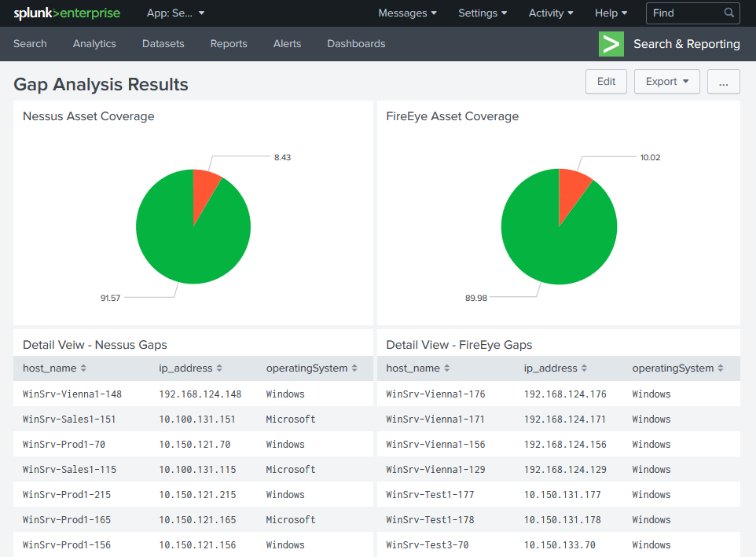
Task: Open the App: Se... dropdown
Action: (175, 13)
